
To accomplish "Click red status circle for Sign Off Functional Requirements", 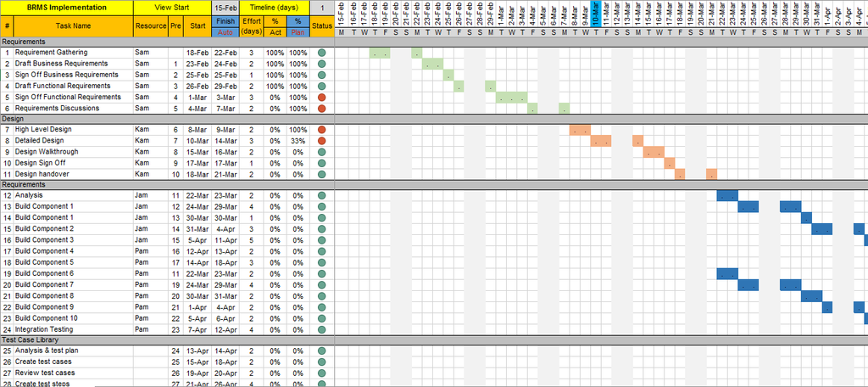I will pos(321,97).
